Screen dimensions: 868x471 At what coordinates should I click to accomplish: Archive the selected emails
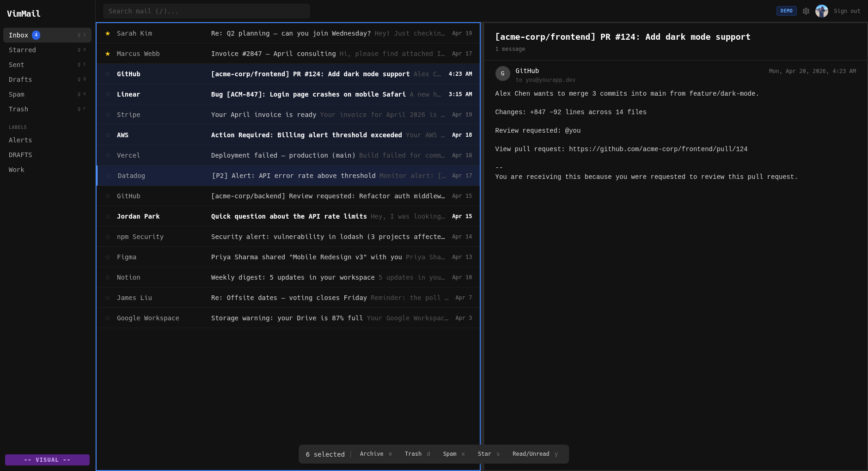(372, 454)
